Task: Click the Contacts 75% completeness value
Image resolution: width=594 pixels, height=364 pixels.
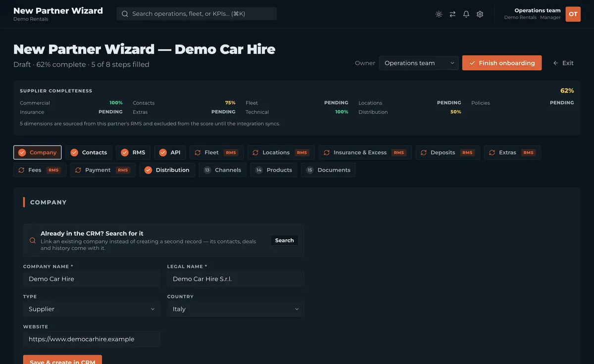Action: tap(230, 103)
